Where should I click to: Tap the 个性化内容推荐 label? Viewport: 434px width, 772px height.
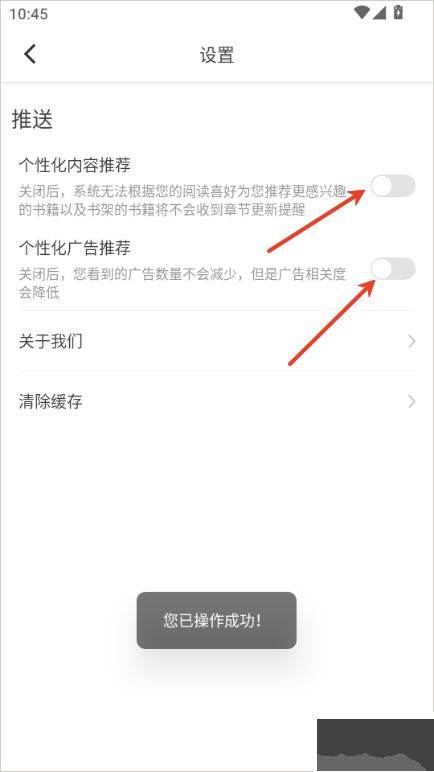[x=75, y=165]
